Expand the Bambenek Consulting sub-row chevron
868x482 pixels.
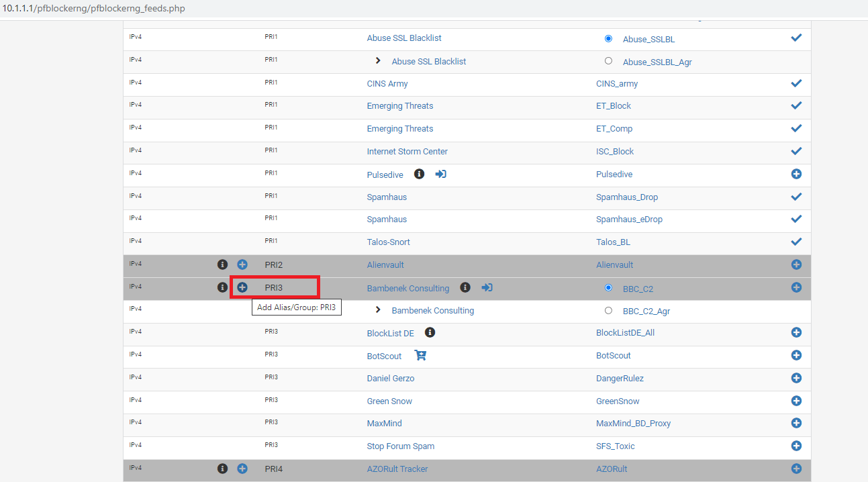tap(378, 310)
